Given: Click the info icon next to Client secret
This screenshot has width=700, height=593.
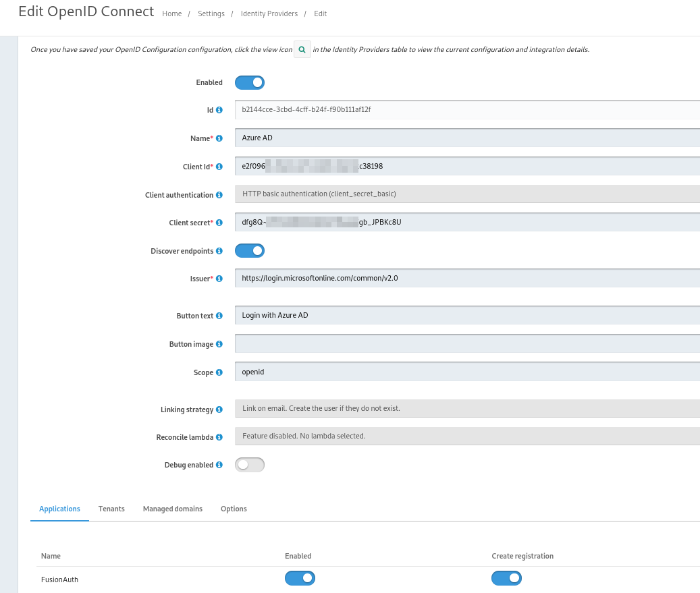Looking at the screenshot, I should (x=219, y=223).
